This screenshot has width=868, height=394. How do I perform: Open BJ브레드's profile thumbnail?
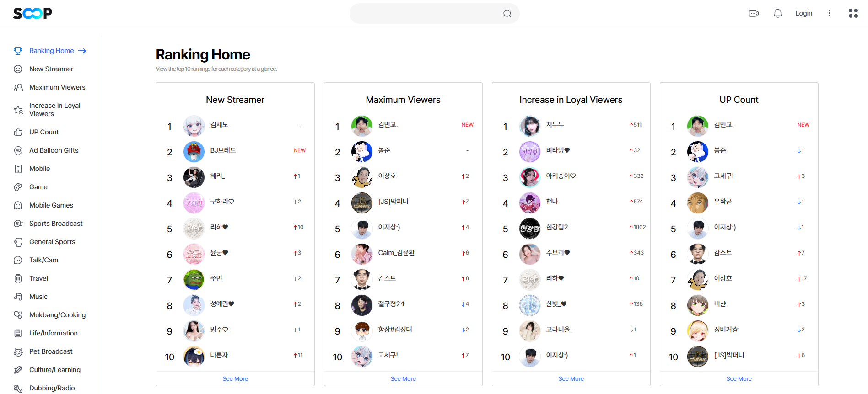pyautogui.click(x=194, y=152)
